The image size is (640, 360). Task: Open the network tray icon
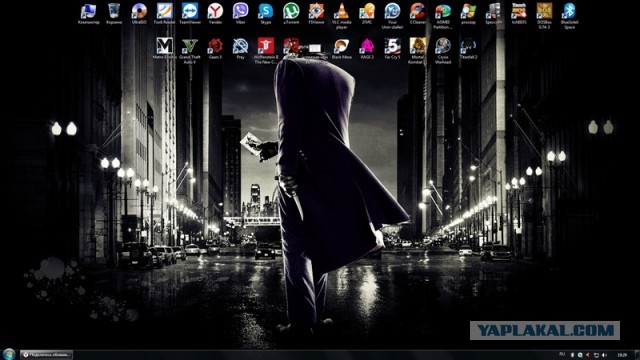coord(596,355)
